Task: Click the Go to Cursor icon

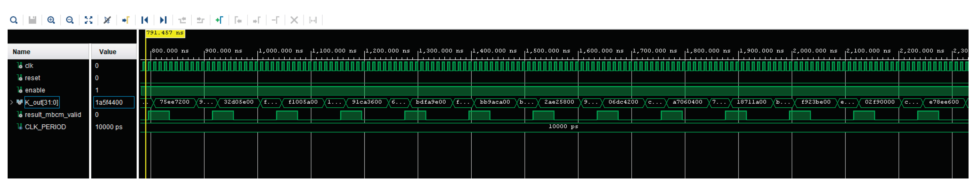Action: (x=126, y=20)
